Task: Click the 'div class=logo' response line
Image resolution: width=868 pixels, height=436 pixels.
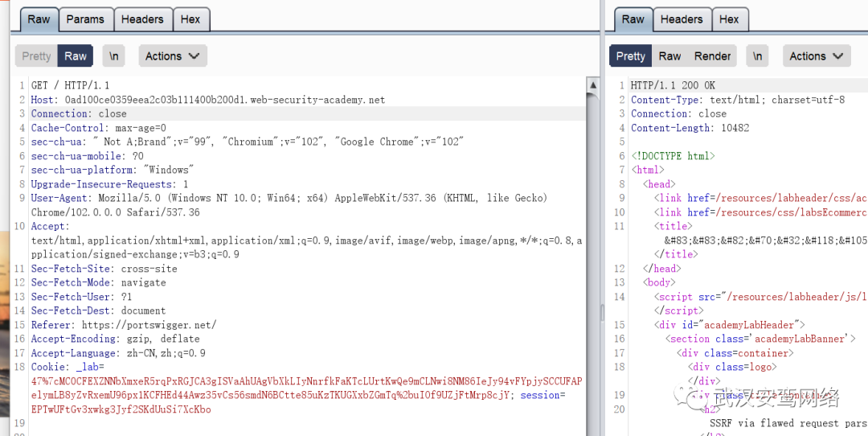Action: (732, 367)
